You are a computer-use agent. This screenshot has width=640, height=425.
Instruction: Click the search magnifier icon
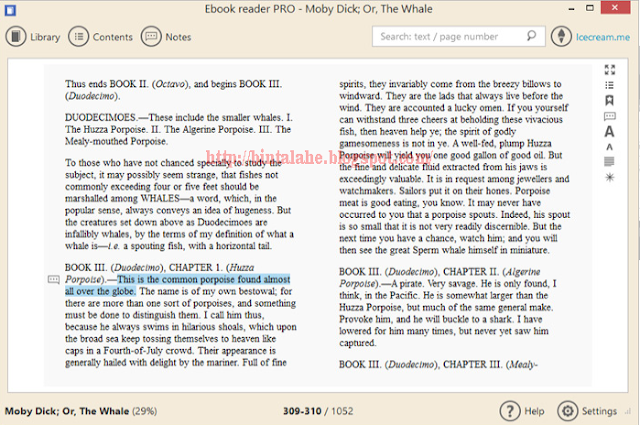click(x=531, y=36)
